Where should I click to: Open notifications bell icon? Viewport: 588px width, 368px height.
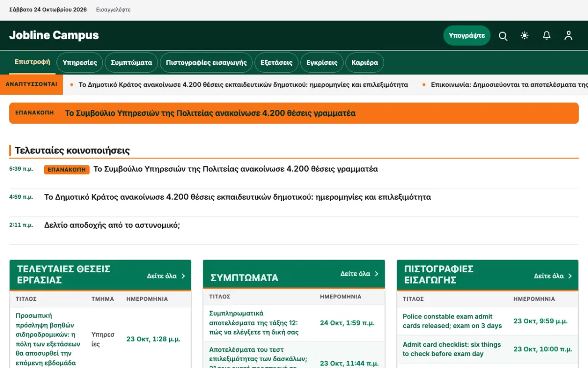546,35
